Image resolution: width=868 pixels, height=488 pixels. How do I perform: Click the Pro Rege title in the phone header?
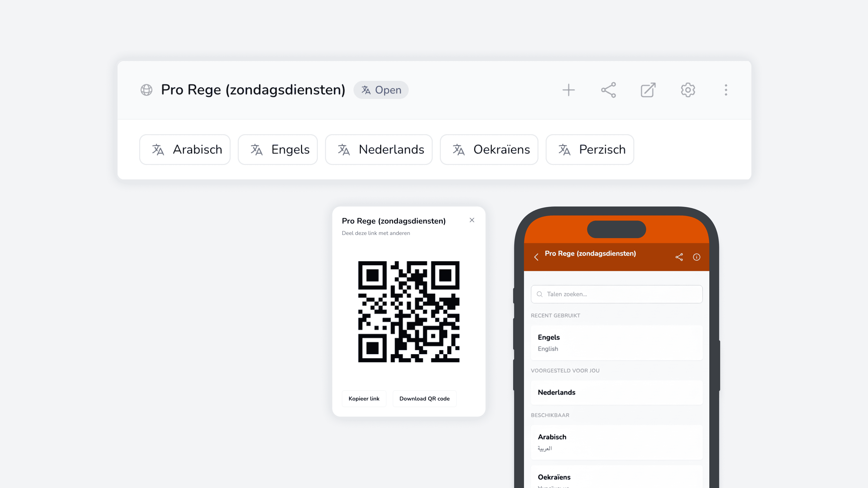point(590,253)
